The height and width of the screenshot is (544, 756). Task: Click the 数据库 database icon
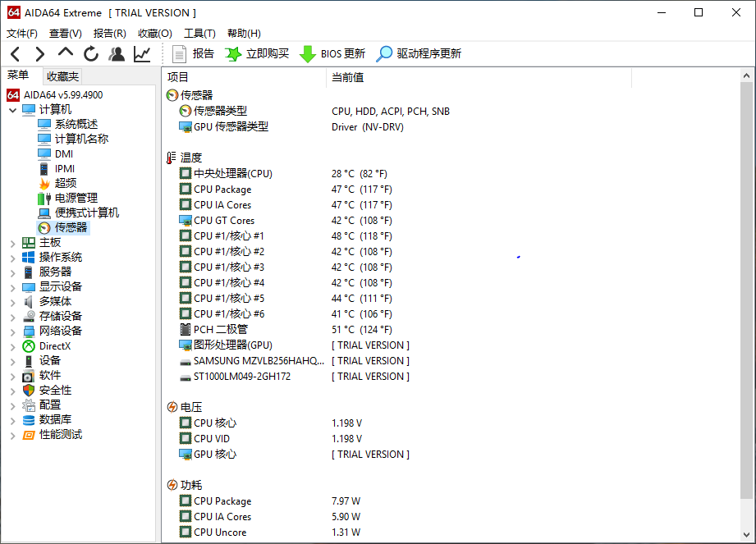[29, 420]
